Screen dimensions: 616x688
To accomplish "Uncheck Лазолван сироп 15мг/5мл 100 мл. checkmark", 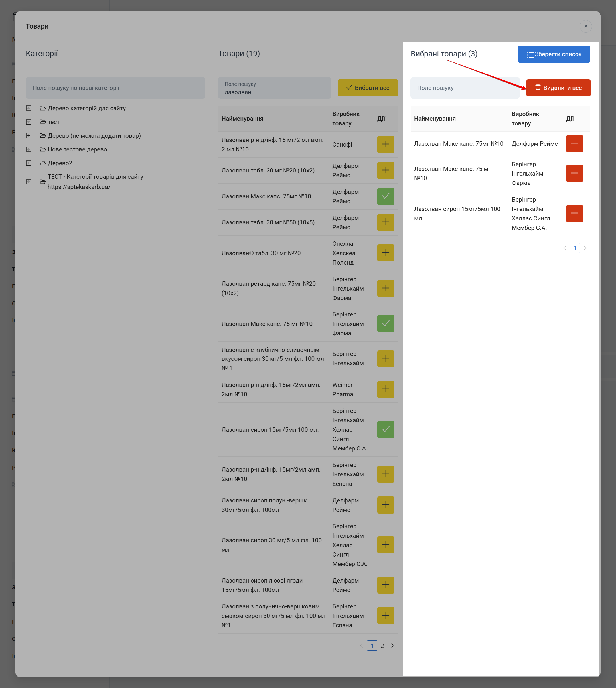I will tap(386, 429).
